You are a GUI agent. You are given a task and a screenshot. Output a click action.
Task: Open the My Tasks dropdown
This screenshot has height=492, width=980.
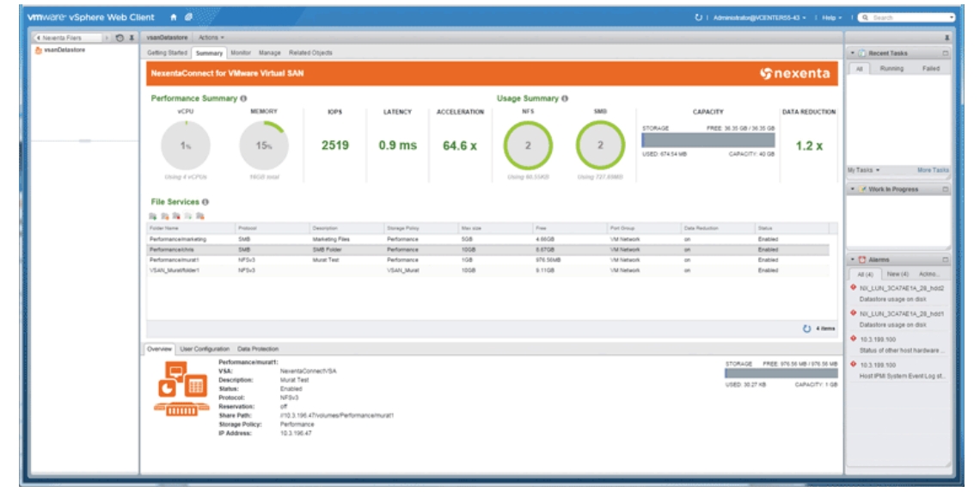[864, 170]
